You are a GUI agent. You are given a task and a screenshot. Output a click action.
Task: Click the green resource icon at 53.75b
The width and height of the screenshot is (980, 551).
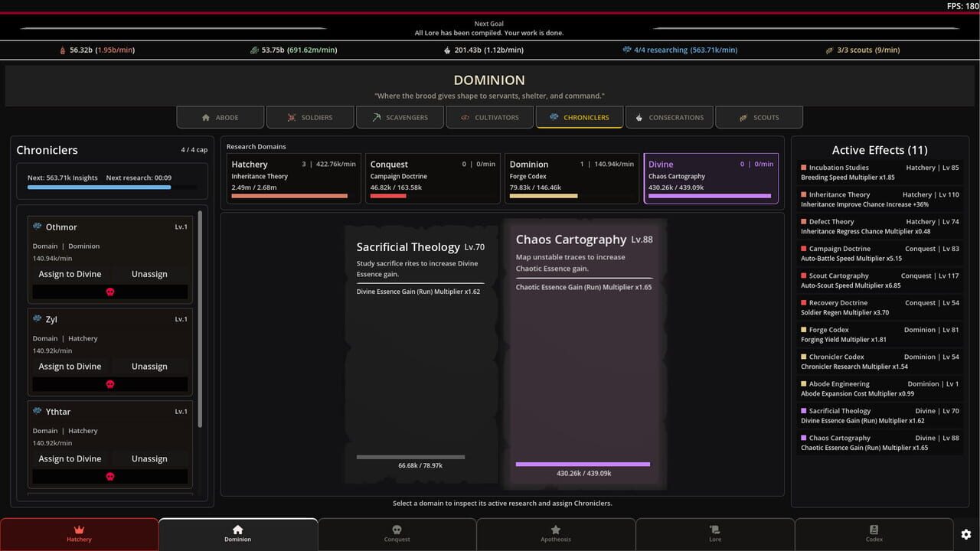pos(254,50)
